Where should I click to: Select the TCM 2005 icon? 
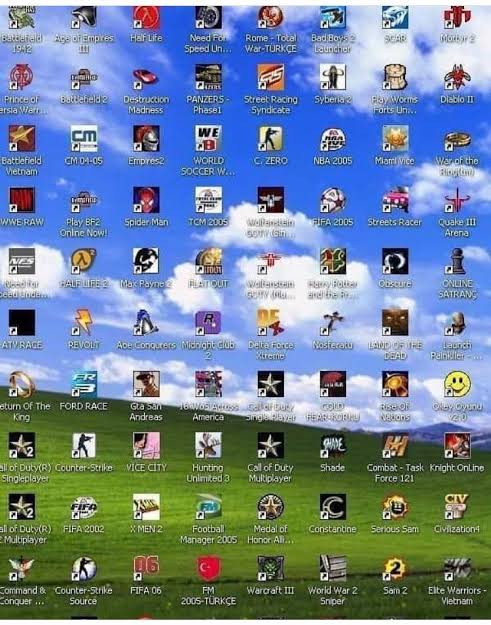[208, 200]
